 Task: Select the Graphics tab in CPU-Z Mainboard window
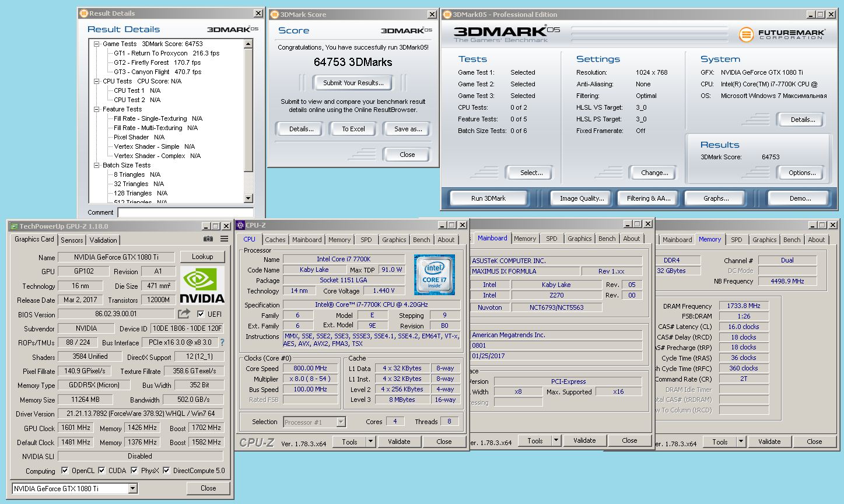[x=580, y=239]
